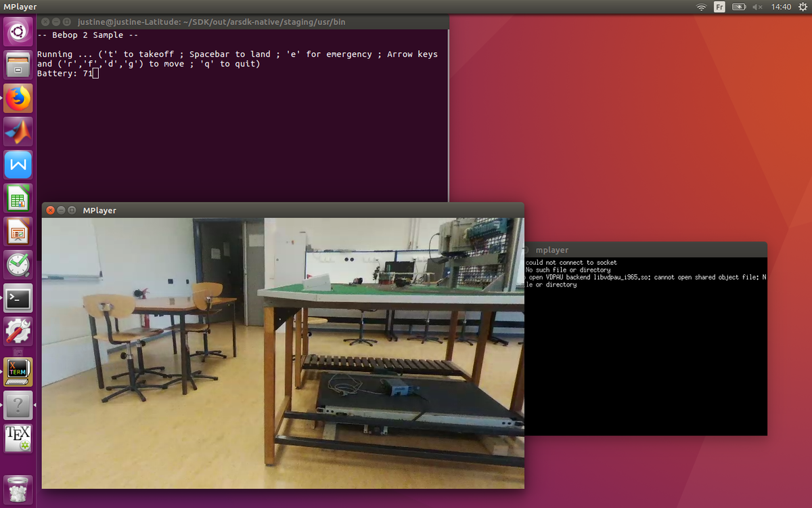Open the Fr keyboard layout menu
The height and width of the screenshot is (508, 812).
tap(719, 7)
